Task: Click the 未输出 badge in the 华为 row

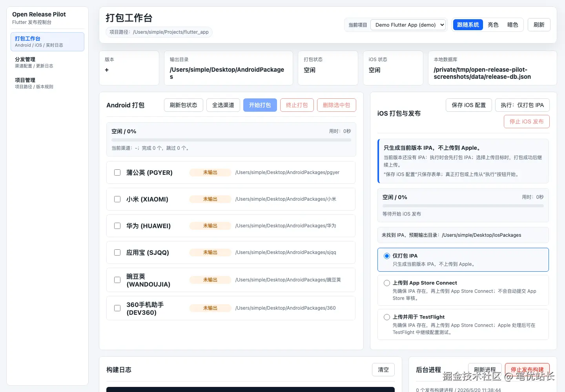Action: (210, 226)
